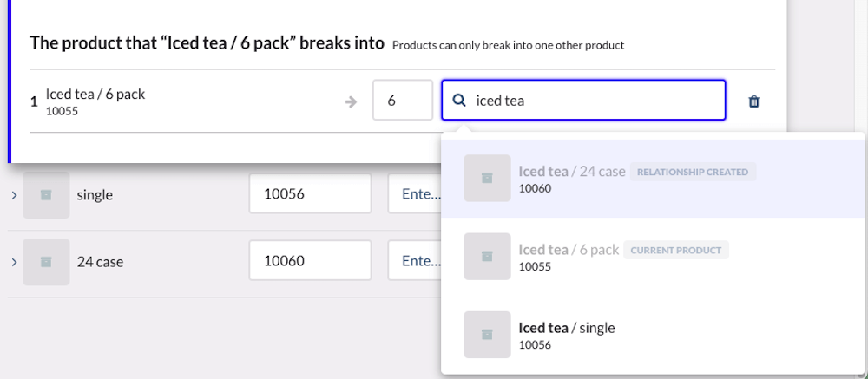
Task: Delete the Iced tea / 6 pack breakdown row
Action: [x=753, y=101]
